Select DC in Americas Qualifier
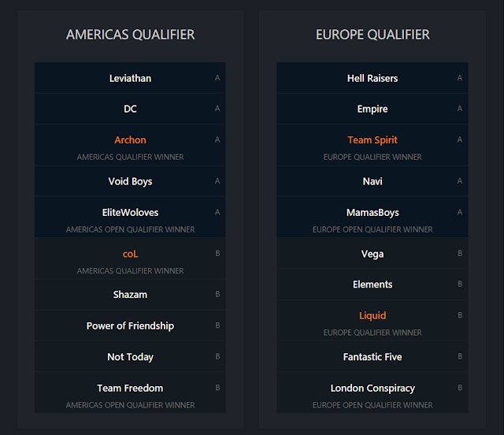The height and width of the screenshot is (435, 504). 130,109
